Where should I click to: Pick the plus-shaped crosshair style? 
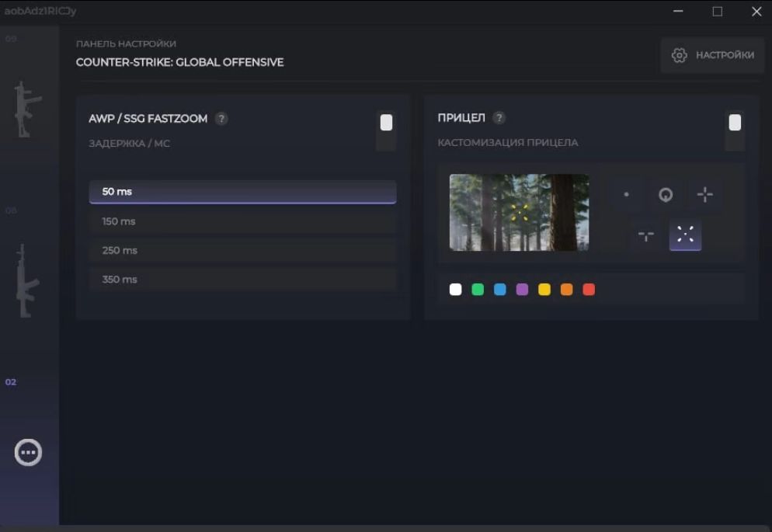(704, 195)
